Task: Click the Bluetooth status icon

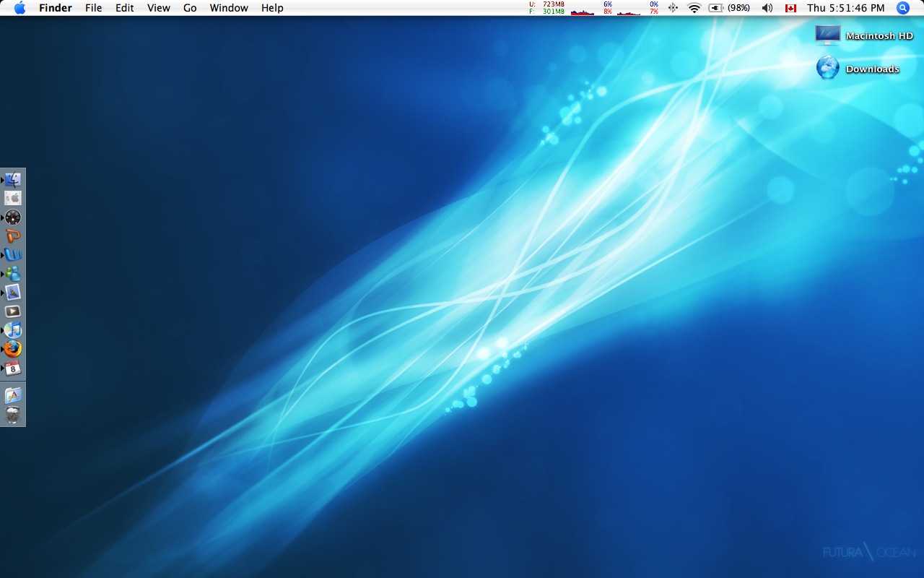Action: pyautogui.click(x=673, y=8)
